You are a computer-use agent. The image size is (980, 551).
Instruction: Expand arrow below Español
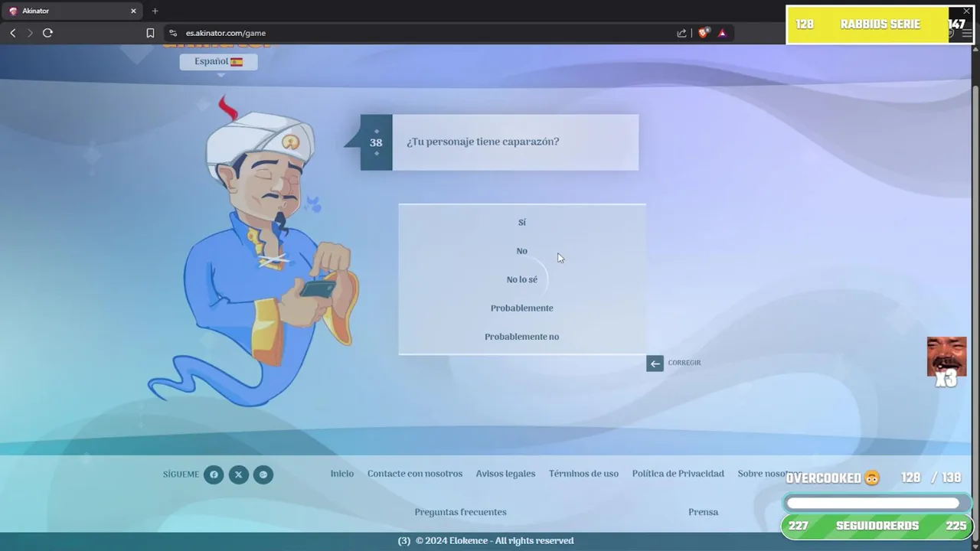(221, 75)
